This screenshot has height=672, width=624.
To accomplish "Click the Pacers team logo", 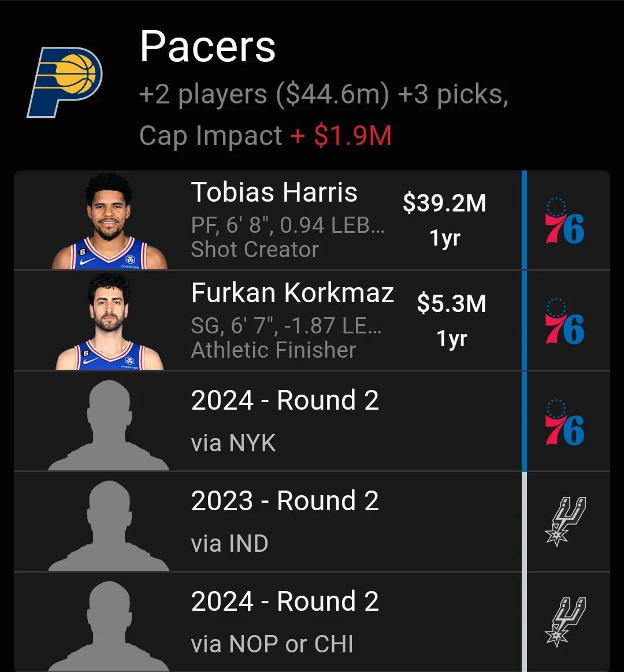I will coord(64,82).
